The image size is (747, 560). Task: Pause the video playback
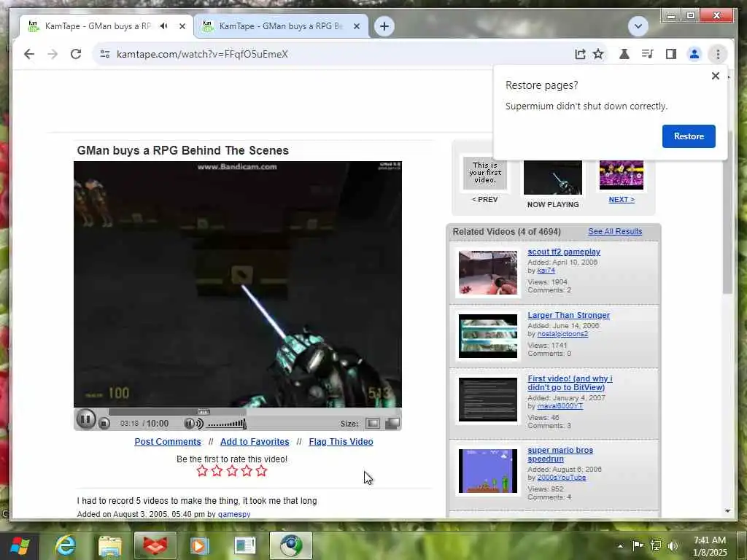86,419
